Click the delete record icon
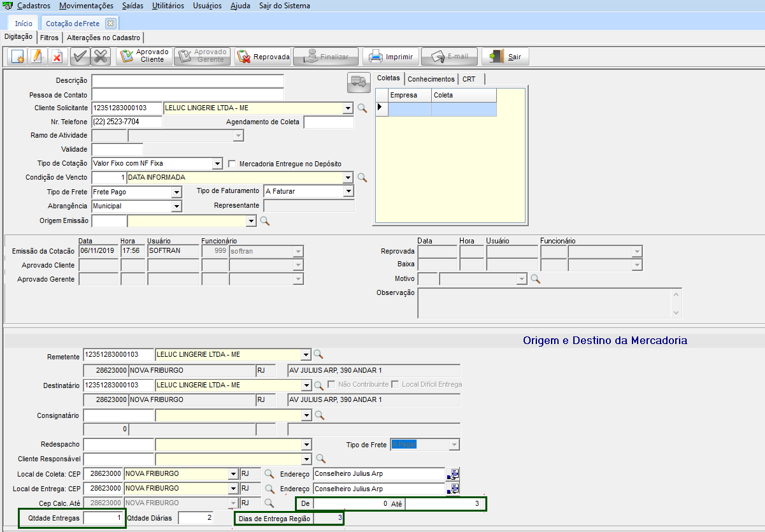Viewport: 765px width, 532px height. [x=57, y=57]
